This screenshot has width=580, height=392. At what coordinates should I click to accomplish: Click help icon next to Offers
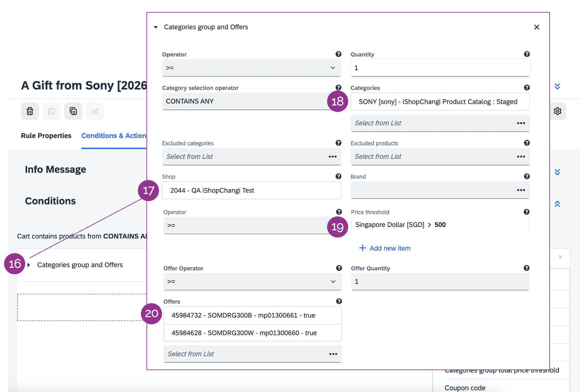339,301
